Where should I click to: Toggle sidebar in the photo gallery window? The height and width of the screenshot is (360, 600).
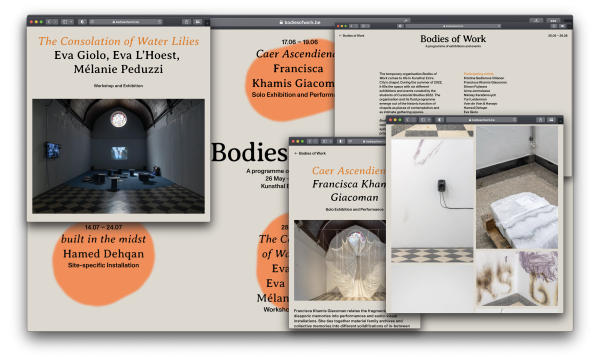(x=422, y=120)
